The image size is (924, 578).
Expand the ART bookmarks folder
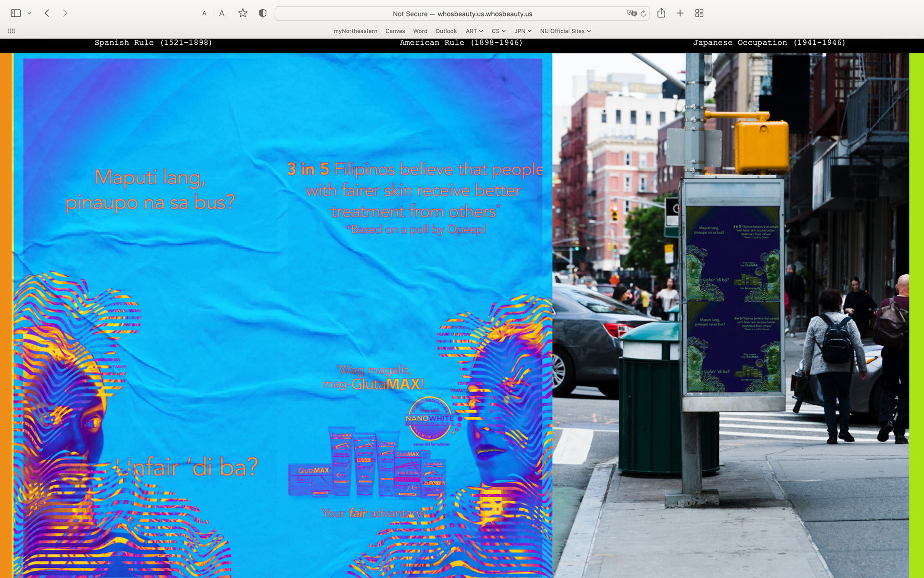pos(474,31)
